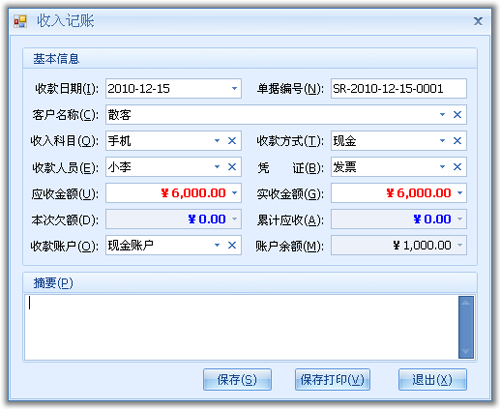This screenshot has height=409, width=500.
Task: Click the 保存(S) button
Action: 237,379
